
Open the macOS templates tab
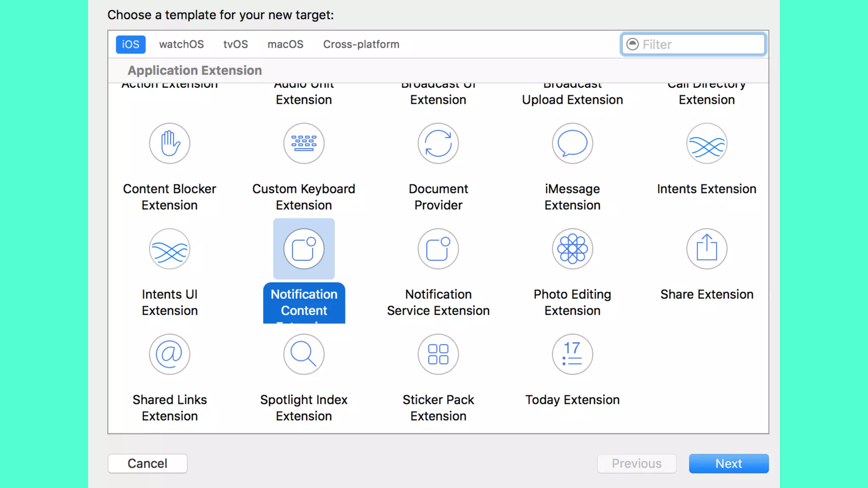point(285,44)
